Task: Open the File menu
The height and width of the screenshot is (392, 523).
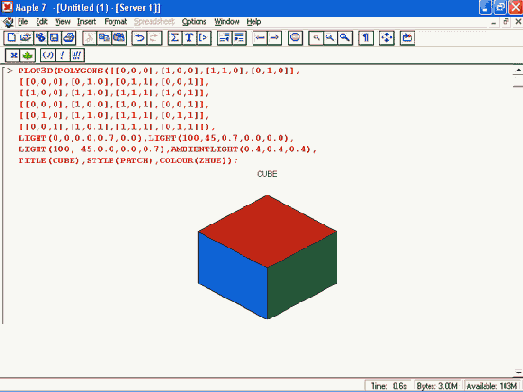Action: (23, 22)
